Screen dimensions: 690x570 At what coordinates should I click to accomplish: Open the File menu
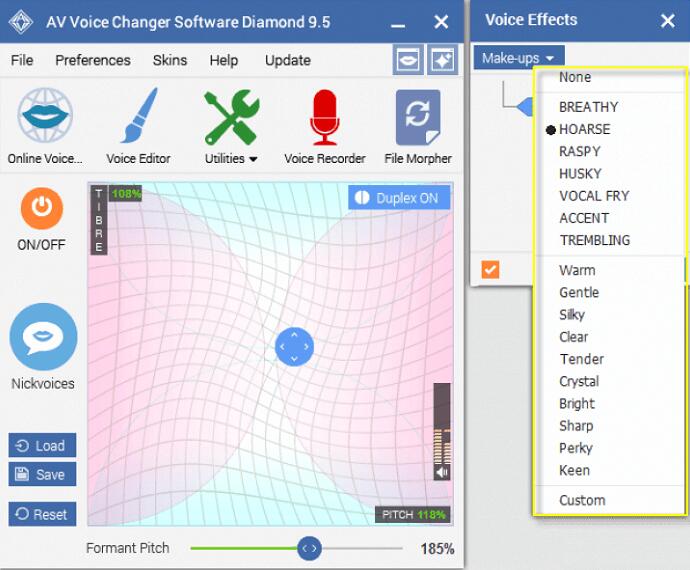(x=22, y=60)
